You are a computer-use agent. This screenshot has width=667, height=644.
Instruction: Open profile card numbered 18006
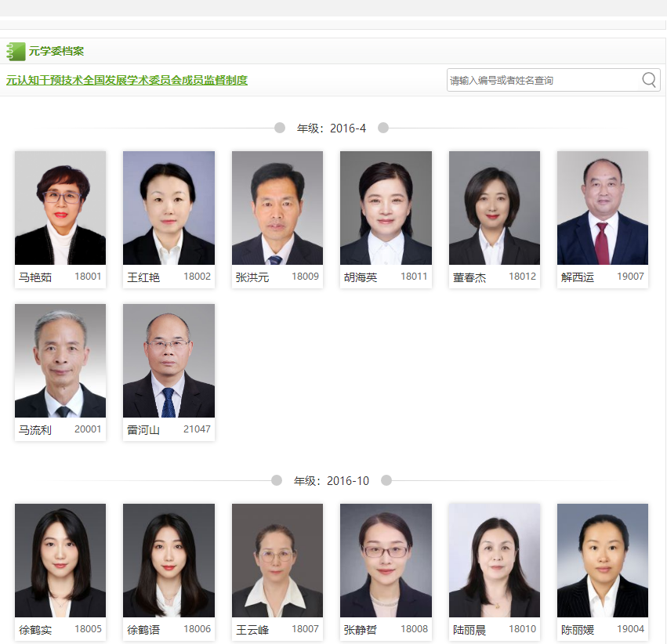(169, 572)
